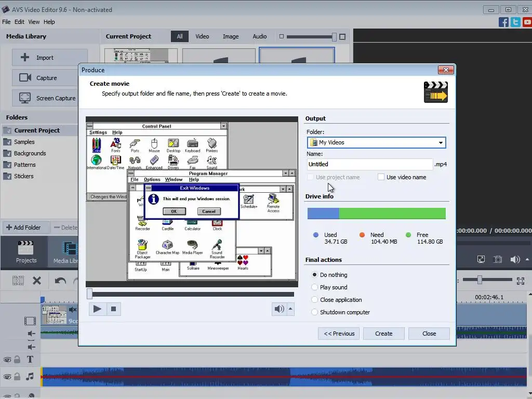This screenshot has width=532, height=399.
Task: Click the music track note icon
Action: 30,376
